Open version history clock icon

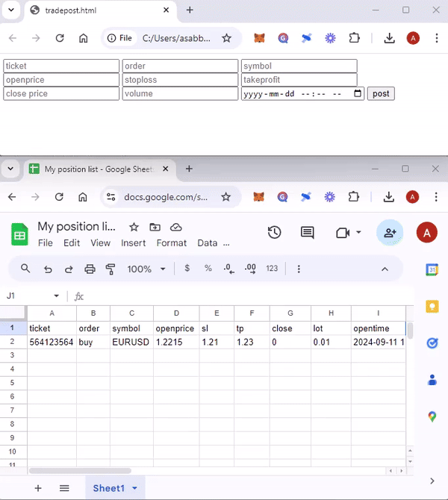point(275,232)
